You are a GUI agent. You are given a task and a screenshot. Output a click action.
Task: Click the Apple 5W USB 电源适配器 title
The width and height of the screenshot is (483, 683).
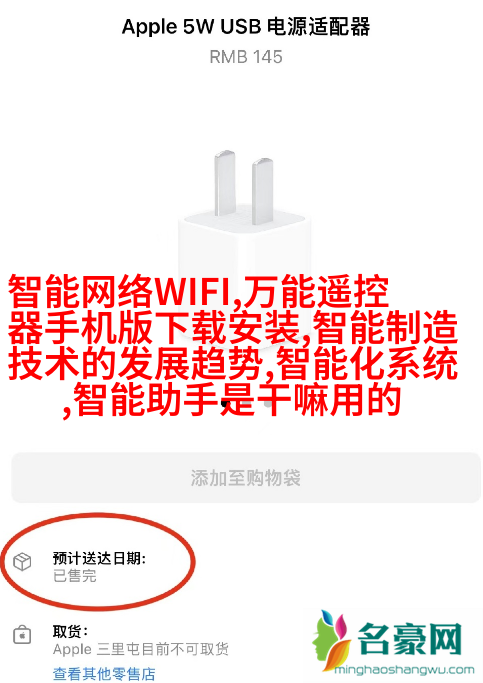click(246, 27)
